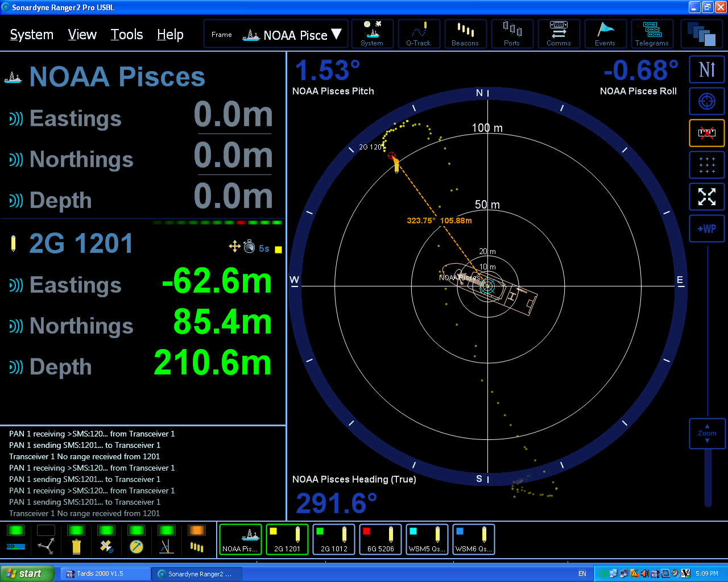The image size is (728, 582).
Task: Click the NOAA Pisces pitch value 1.53°
Action: pos(328,70)
